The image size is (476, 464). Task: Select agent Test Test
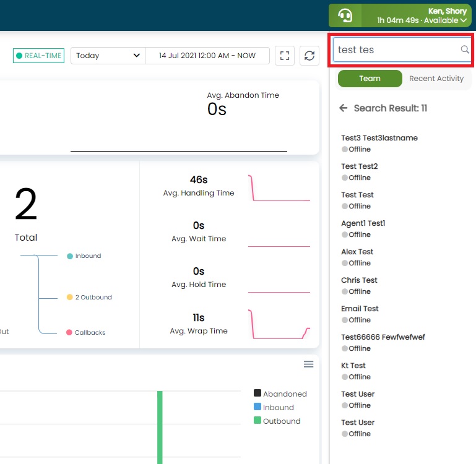(x=357, y=195)
